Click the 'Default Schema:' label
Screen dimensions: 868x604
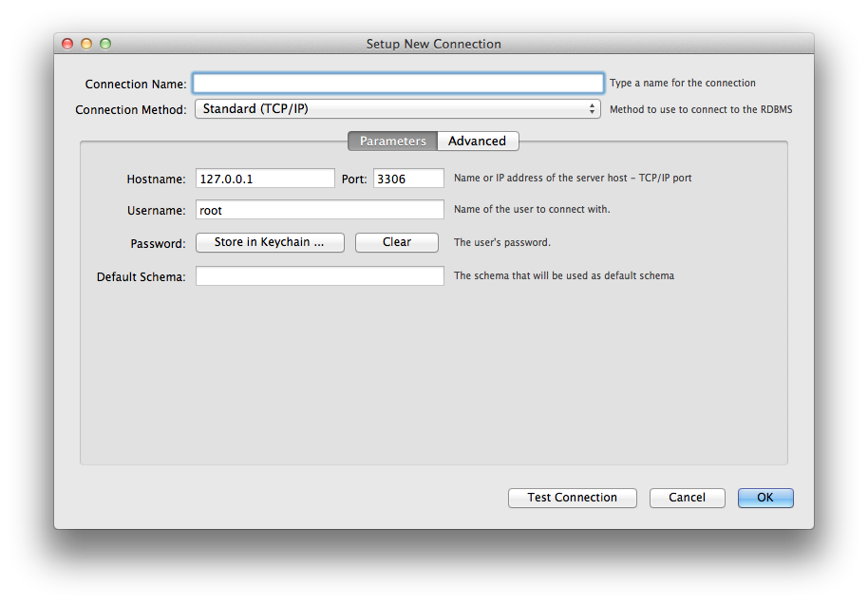click(142, 276)
